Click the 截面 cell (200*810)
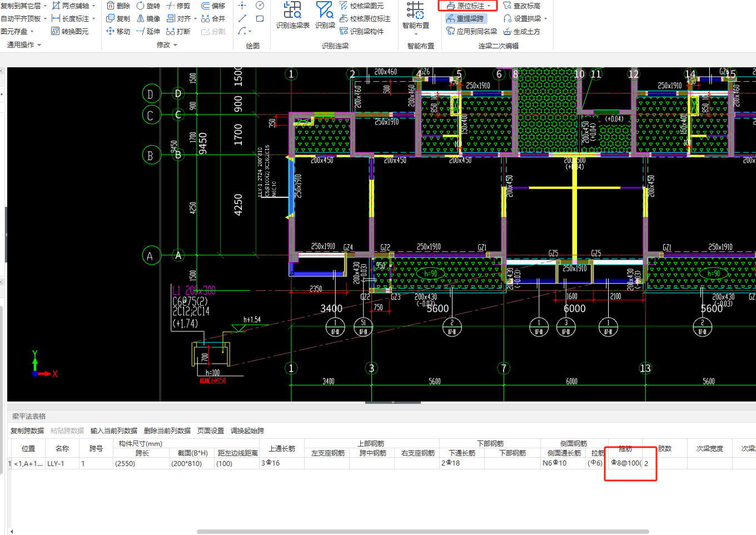 click(192, 463)
